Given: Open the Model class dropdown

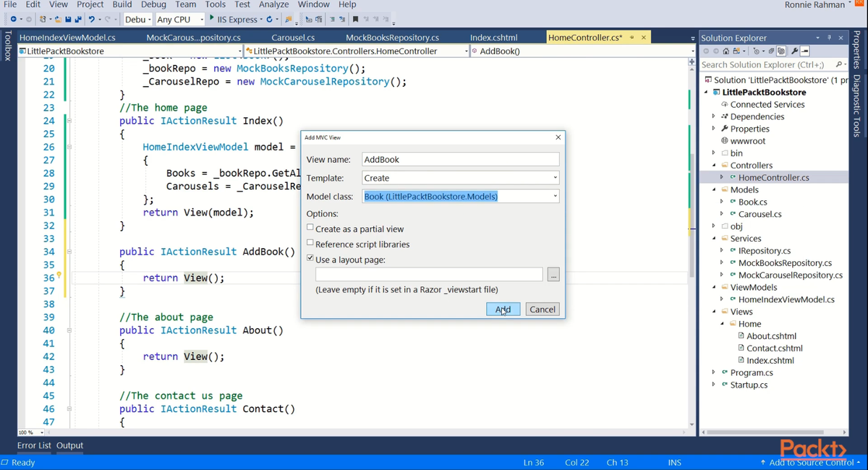Looking at the screenshot, I should pos(555,196).
